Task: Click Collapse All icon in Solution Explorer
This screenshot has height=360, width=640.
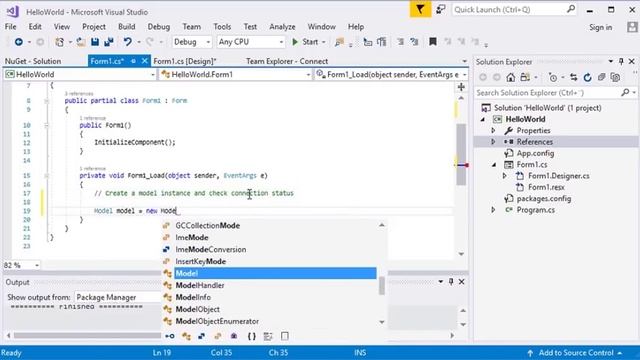Action: pos(601,77)
